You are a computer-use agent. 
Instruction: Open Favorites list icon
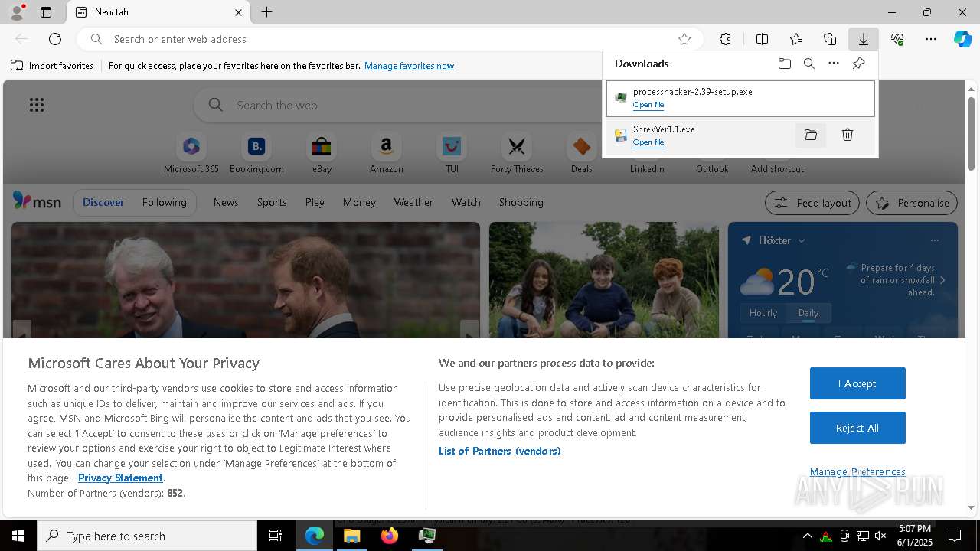click(796, 39)
